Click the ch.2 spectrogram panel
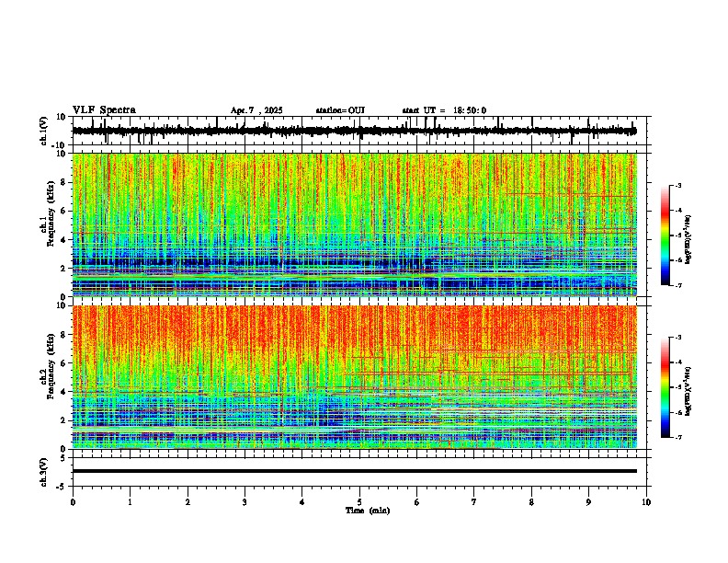This screenshot has width=728, height=563. (x=354, y=377)
